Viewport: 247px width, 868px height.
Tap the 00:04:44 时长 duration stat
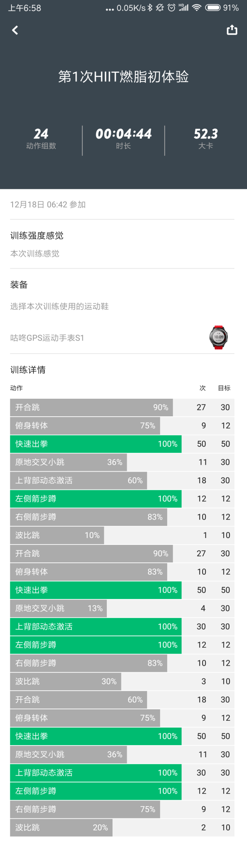(x=123, y=139)
